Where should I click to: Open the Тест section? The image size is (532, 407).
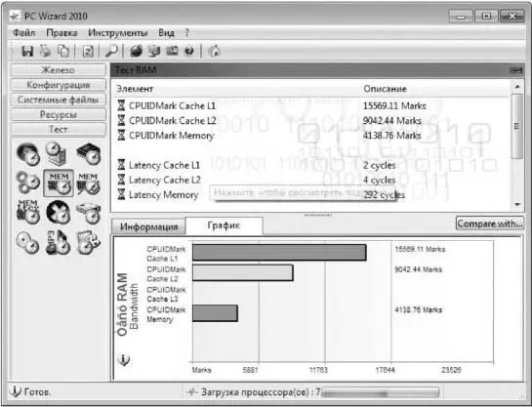click(59, 129)
